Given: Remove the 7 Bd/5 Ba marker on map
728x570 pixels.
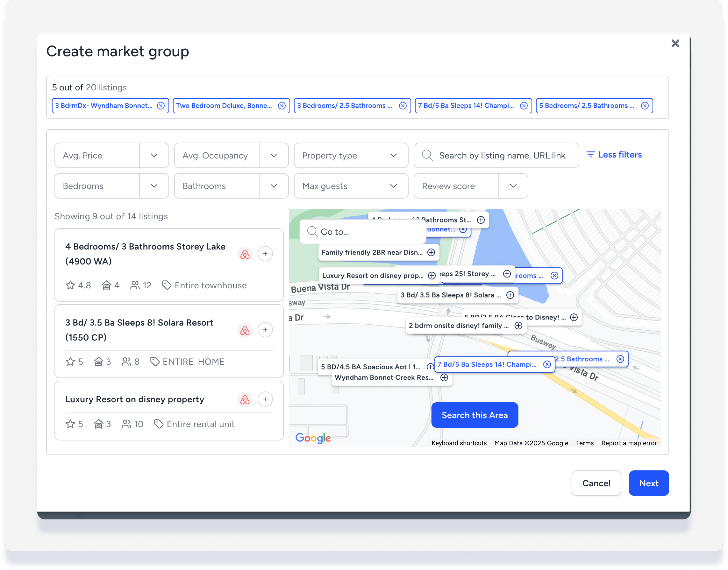Looking at the screenshot, I should [547, 364].
